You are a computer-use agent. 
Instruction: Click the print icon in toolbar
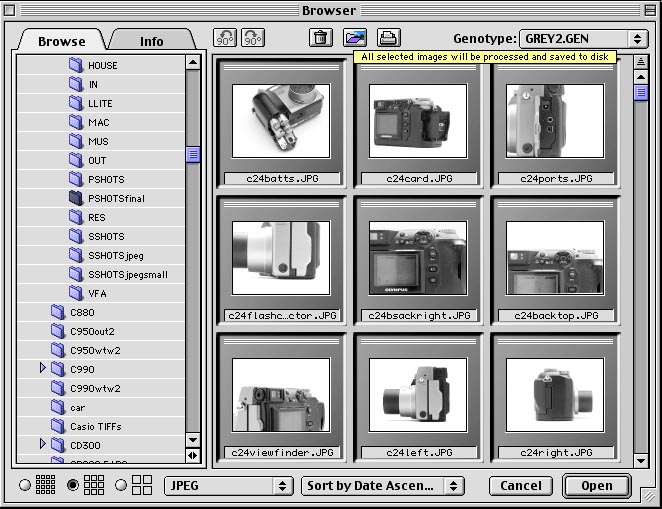pos(389,38)
